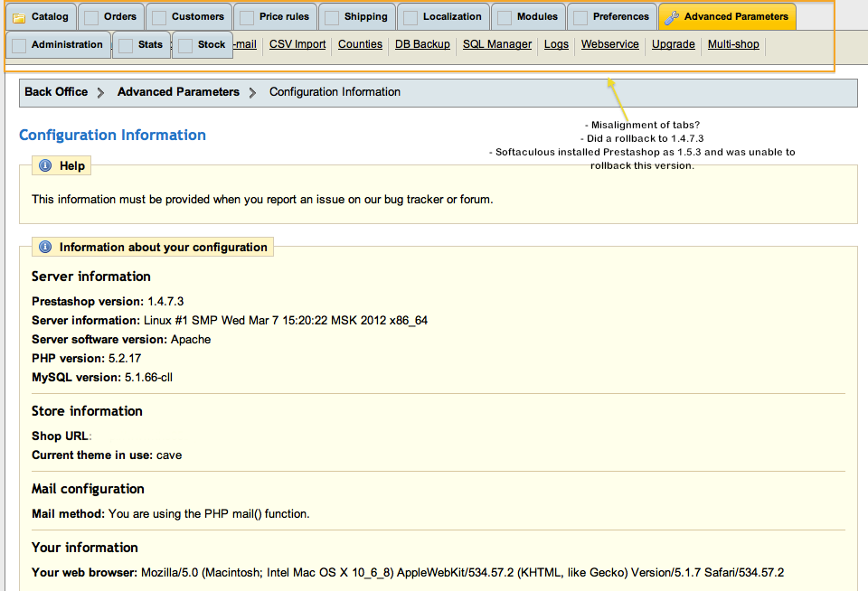868x591 pixels.
Task: Click the Shipping tab icon placeholder
Action: pyautogui.click(x=332, y=18)
